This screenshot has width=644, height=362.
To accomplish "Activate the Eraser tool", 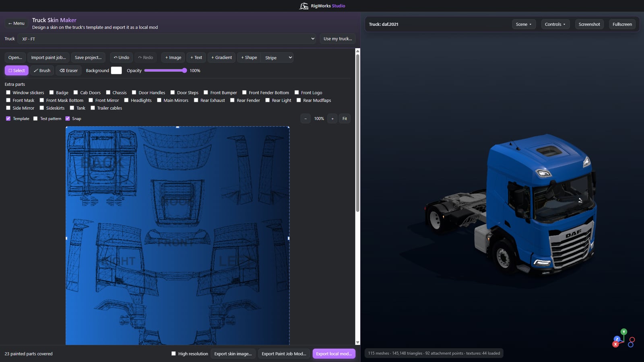I will 69,70.
